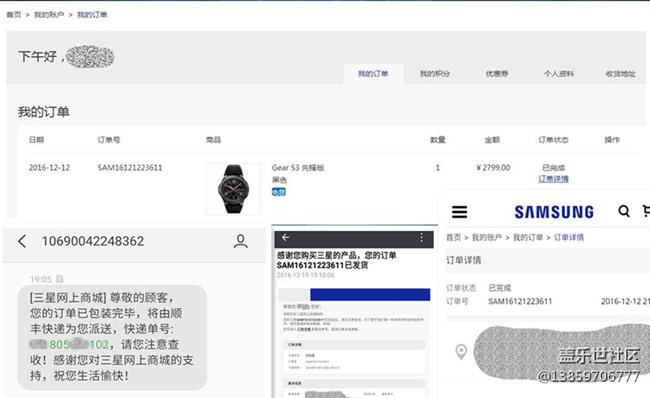650x398 pixels.
Task: Click the 数量 column header
Action: tap(438, 140)
